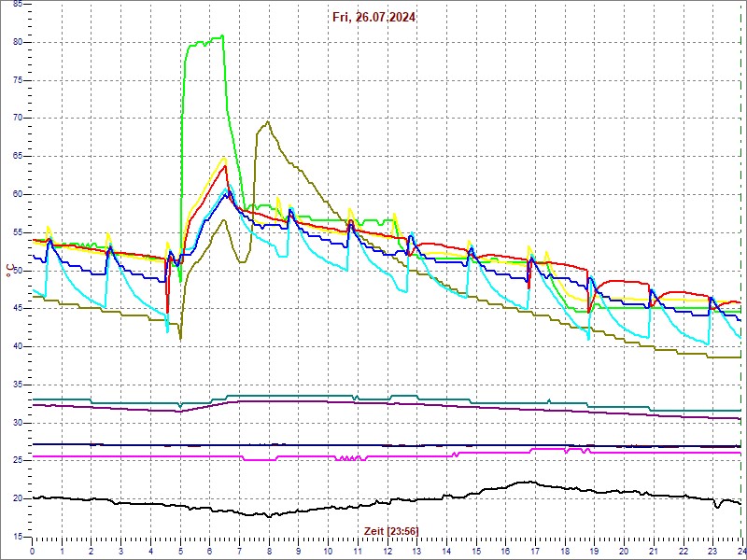Image resolution: width=747 pixels, height=560 pixels.
Task: Click hour '23' on the time axis
Action: click(712, 551)
